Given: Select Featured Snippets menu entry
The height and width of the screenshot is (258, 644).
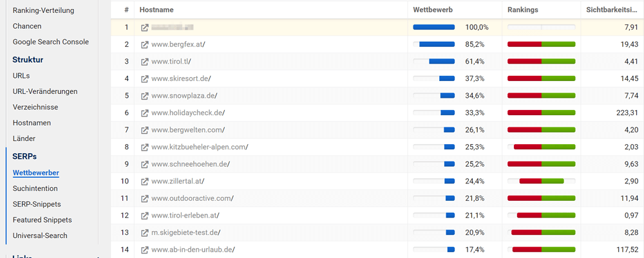Looking at the screenshot, I should click(43, 220).
